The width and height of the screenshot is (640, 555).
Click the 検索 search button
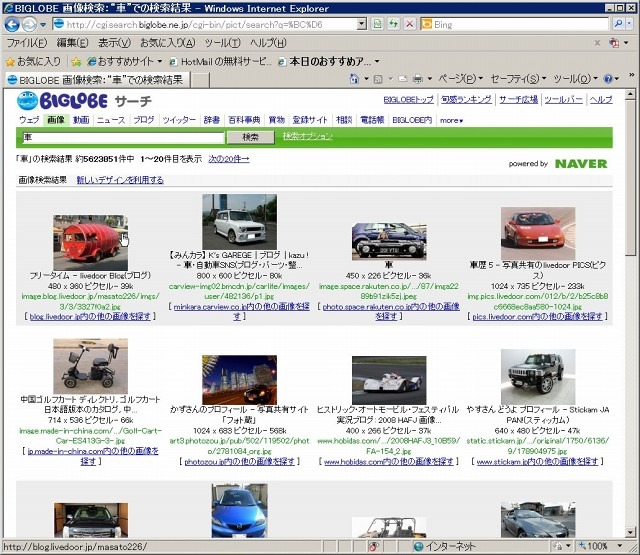pos(251,137)
